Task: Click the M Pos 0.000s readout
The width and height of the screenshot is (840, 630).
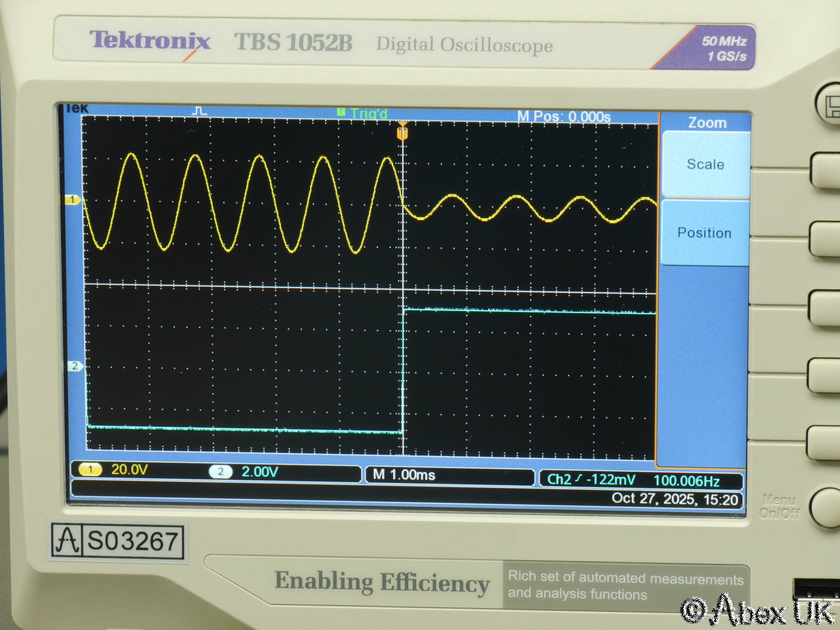Action: point(564,117)
